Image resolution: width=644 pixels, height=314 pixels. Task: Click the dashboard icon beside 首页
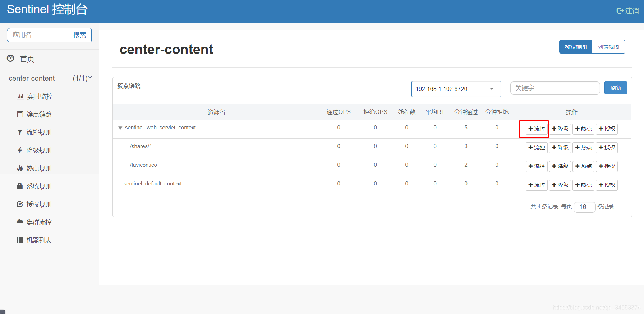[x=11, y=58]
